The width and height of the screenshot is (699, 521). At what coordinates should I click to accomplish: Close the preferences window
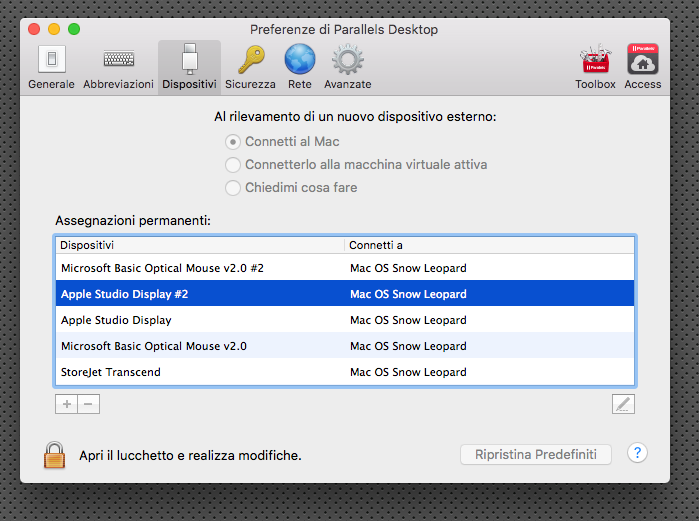click(34, 29)
